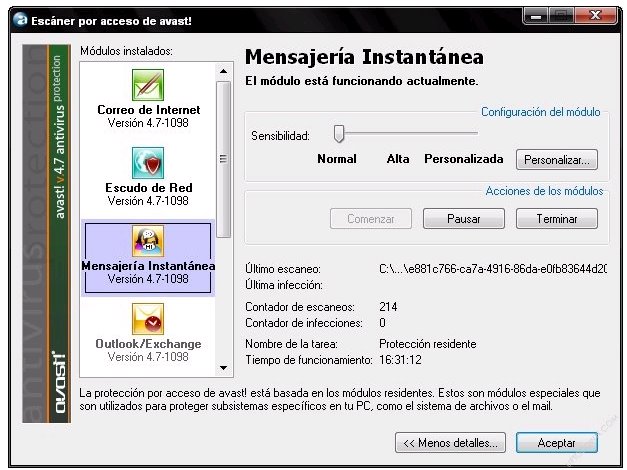The width and height of the screenshot is (627, 470).
Task: Click the Normal sensitivity label
Action: click(337, 159)
